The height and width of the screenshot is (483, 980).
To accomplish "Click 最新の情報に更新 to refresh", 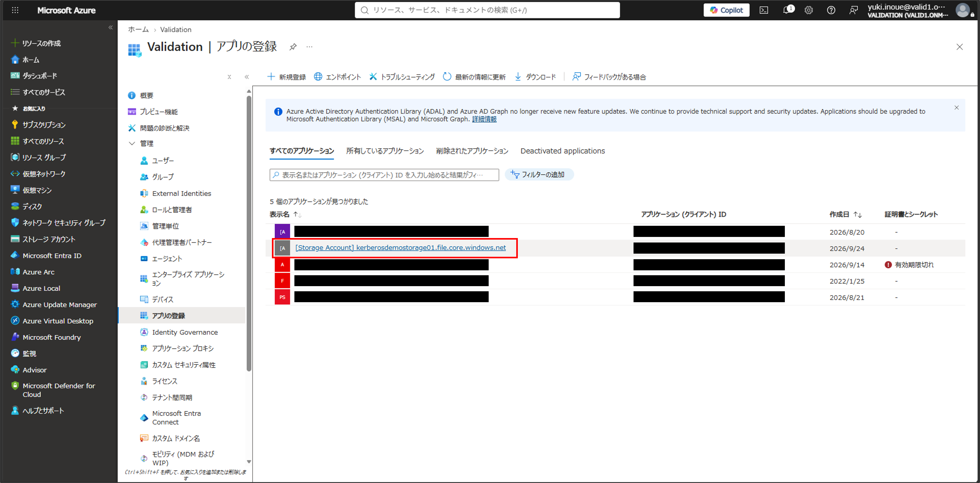I will click(x=474, y=77).
